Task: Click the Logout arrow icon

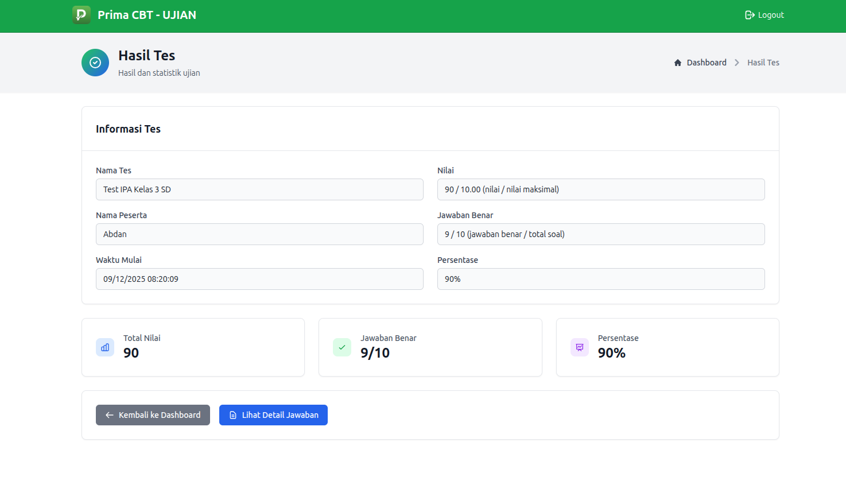Action: tap(749, 14)
